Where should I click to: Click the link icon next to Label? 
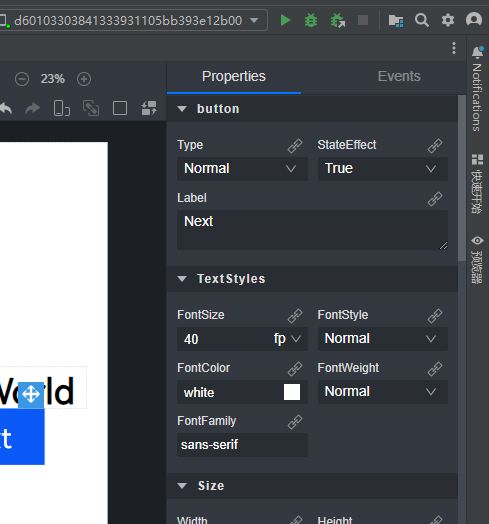435,199
